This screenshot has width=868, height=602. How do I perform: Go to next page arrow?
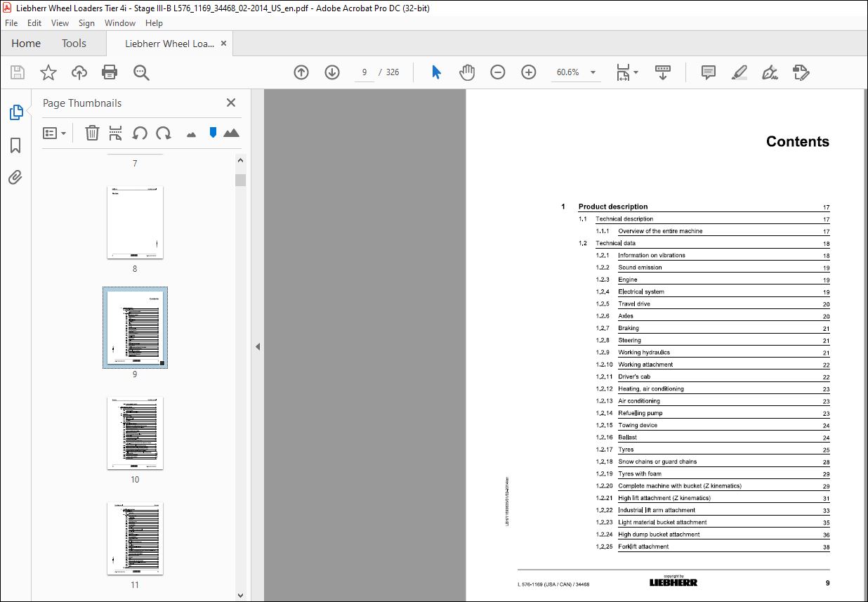[x=332, y=72]
